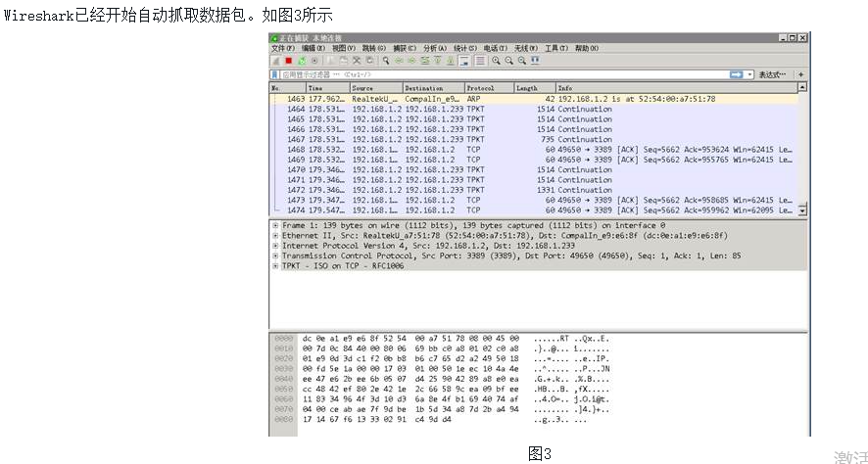Viewport: 868px width, 464px height.
Task: Sort packets by No. column header
Action: point(288,88)
